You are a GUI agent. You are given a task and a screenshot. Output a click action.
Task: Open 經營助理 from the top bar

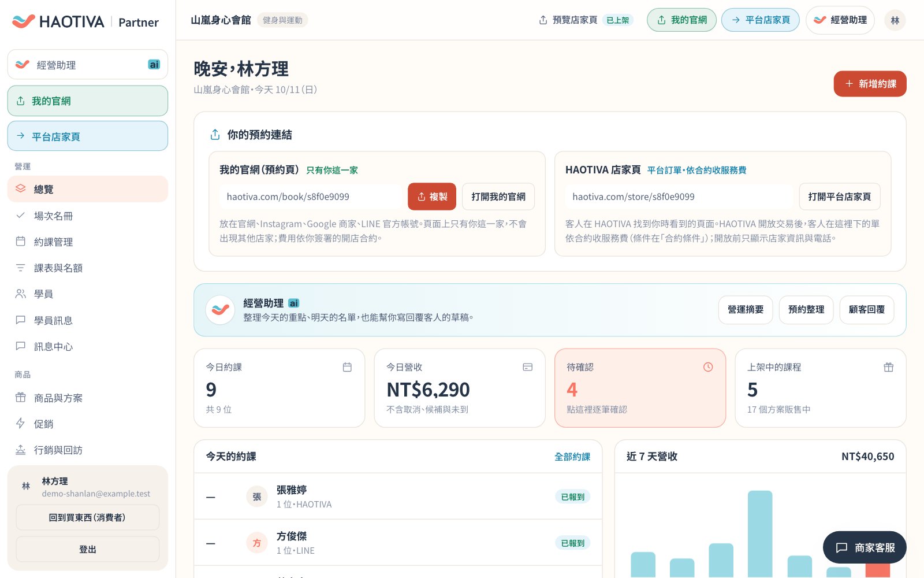[x=840, y=20]
